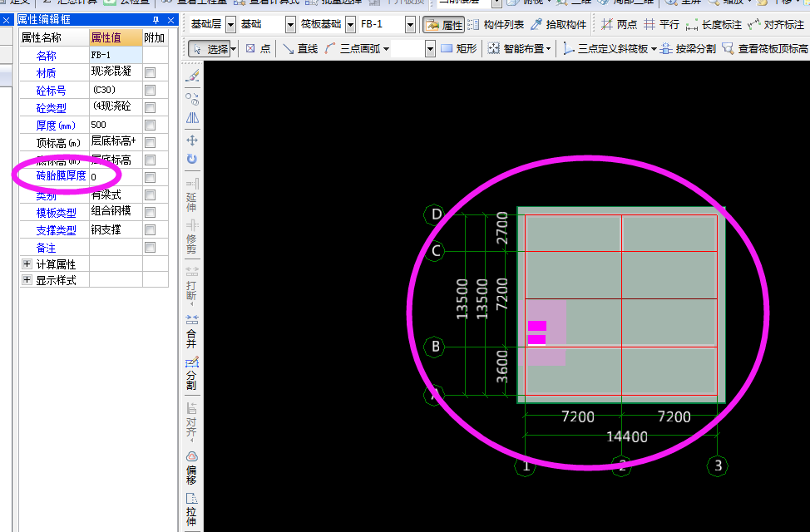Click the 合并 merge tool
The width and height of the screenshot is (810, 532).
(191, 332)
